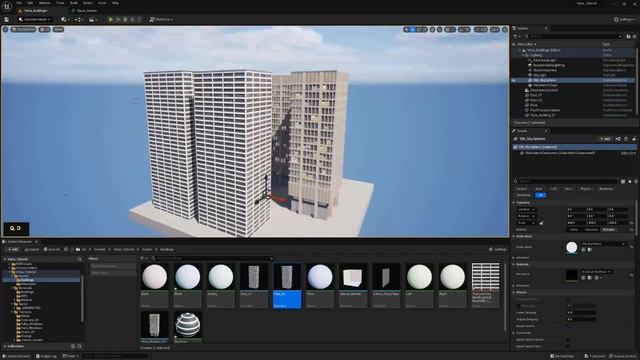Collapse the Physics section in Details
Screen dimensions: 640x360
click(x=514, y=292)
